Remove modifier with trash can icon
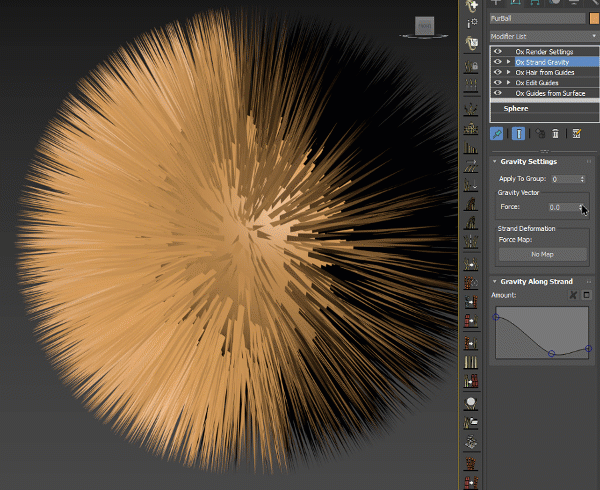Viewport: 600px width, 490px height. [555, 132]
